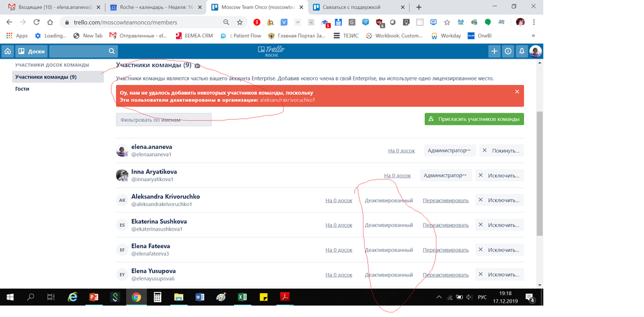Reload the page with refresh icon

tap(37, 22)
